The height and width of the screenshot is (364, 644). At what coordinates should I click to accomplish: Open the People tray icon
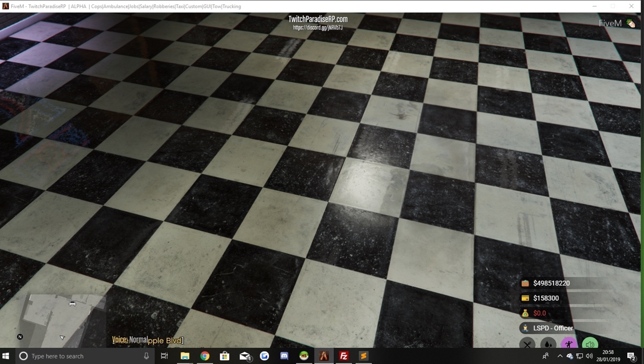point(546,356)
